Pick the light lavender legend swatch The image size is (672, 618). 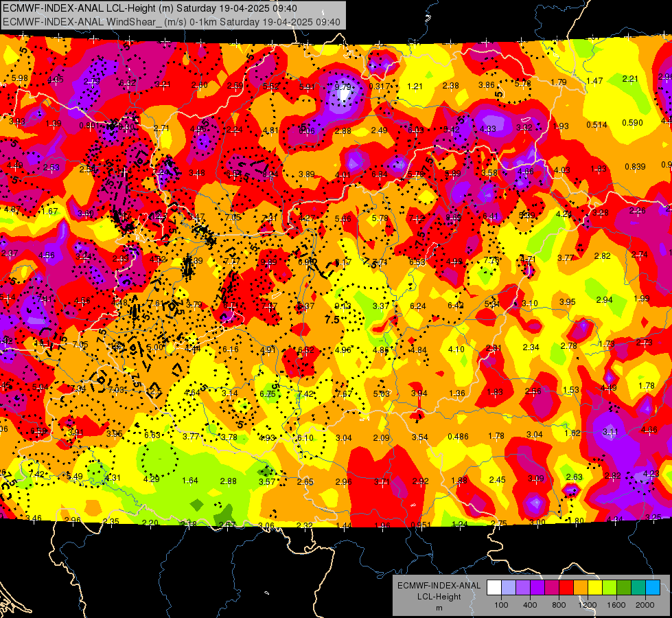509,588
